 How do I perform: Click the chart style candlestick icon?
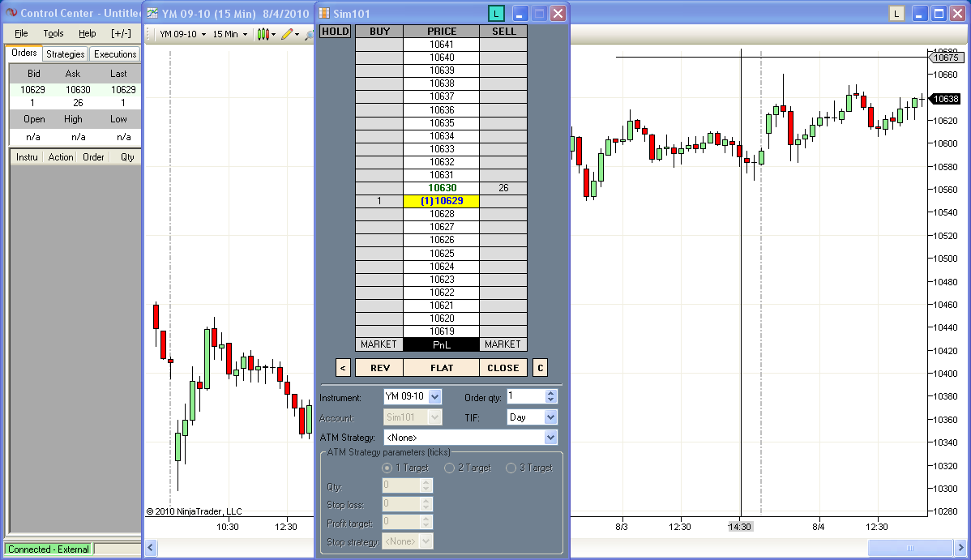point(263,34)
